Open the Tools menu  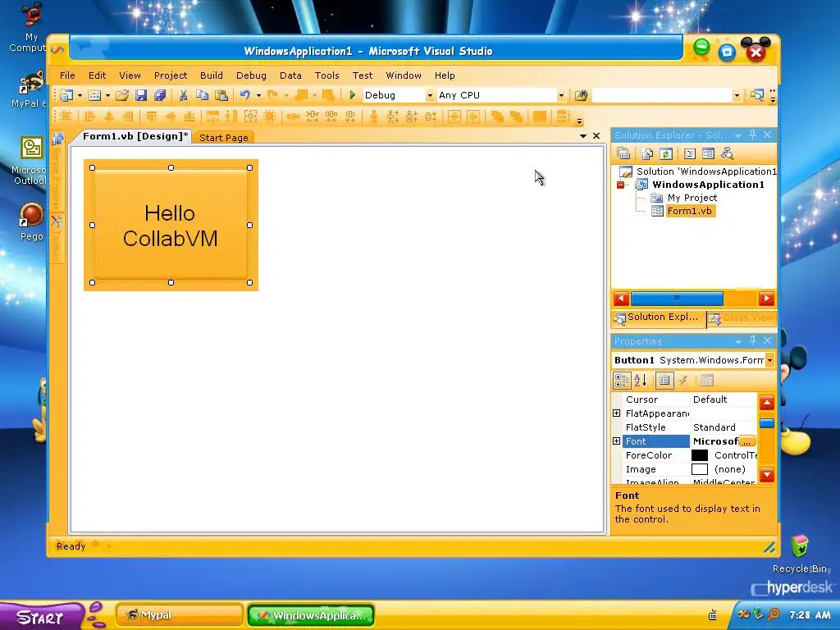(x=326, y=75)
